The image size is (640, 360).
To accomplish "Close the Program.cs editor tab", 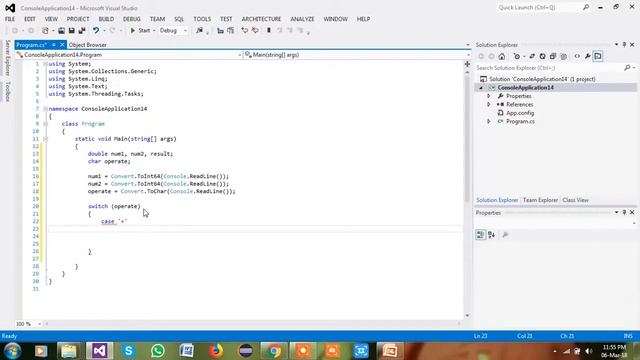I will coord(62,45).
